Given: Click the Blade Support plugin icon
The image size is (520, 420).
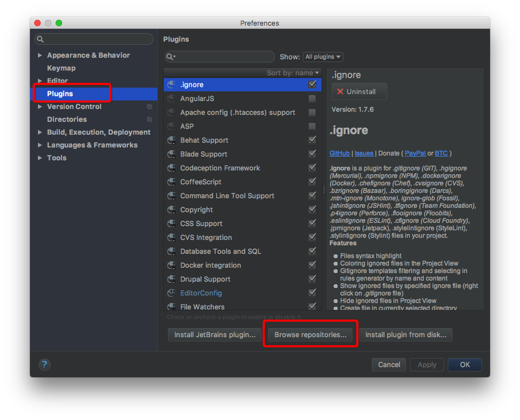Looking at the screenshot, I should coord(171,154).
